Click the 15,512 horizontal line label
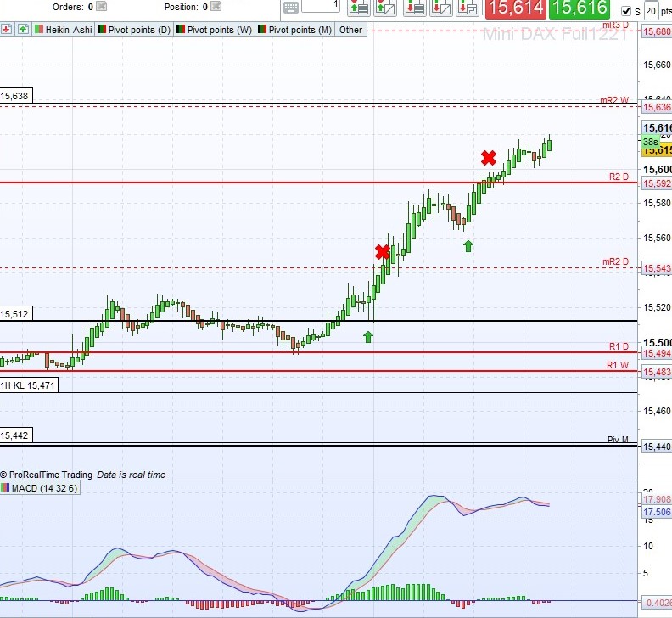This screenshot has height=618, width=672. coord(15,314)
